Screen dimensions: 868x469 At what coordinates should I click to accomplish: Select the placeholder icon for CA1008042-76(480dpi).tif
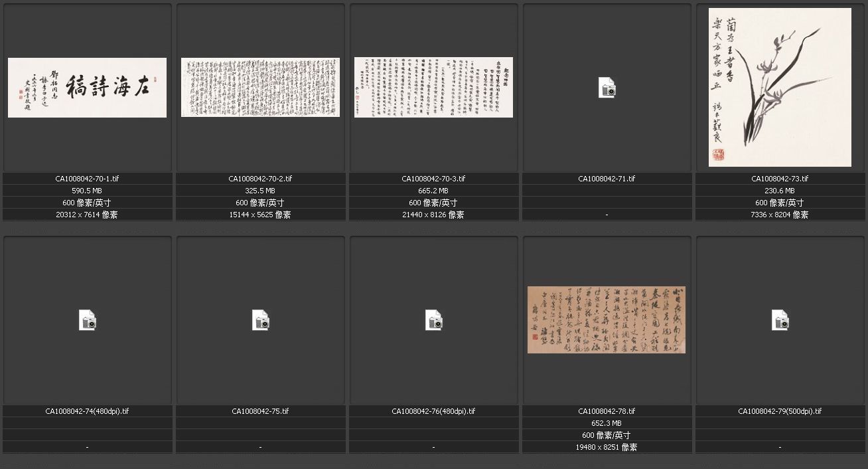click(x=433, y=320)
